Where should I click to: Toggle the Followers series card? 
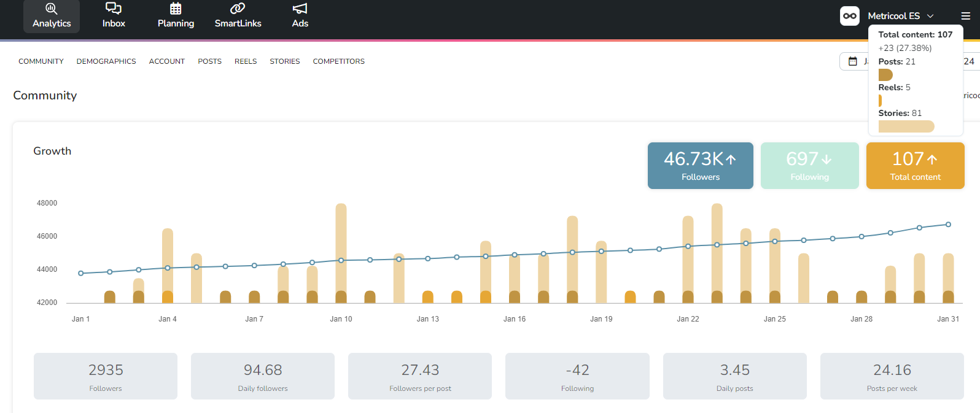tap(700, 166)
